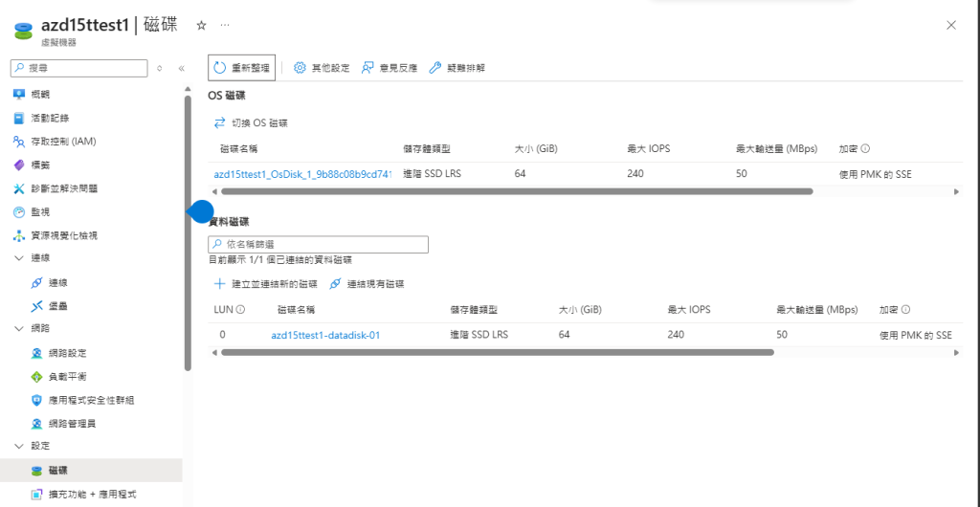Click the 重新整理 refresh button
Image resolution: width=980 pixels, height=507 pixels.
click(x=241, y=68)
